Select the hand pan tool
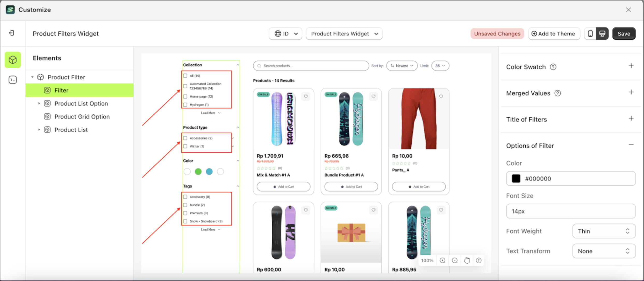 click(x=467, y=261)
